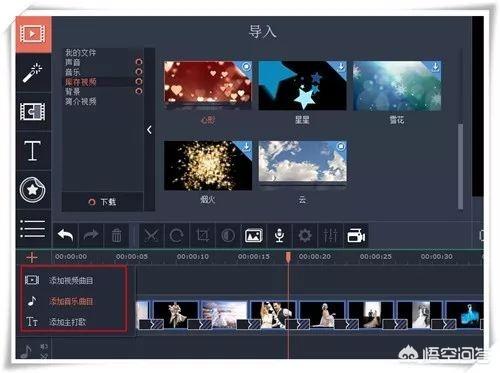Click 00:00:05 on the timeline ruler

[x=132, y=257]
